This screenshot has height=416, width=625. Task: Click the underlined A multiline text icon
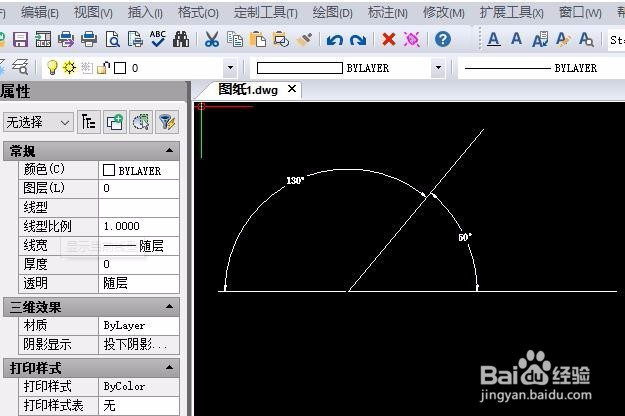[x=493, y=39]
